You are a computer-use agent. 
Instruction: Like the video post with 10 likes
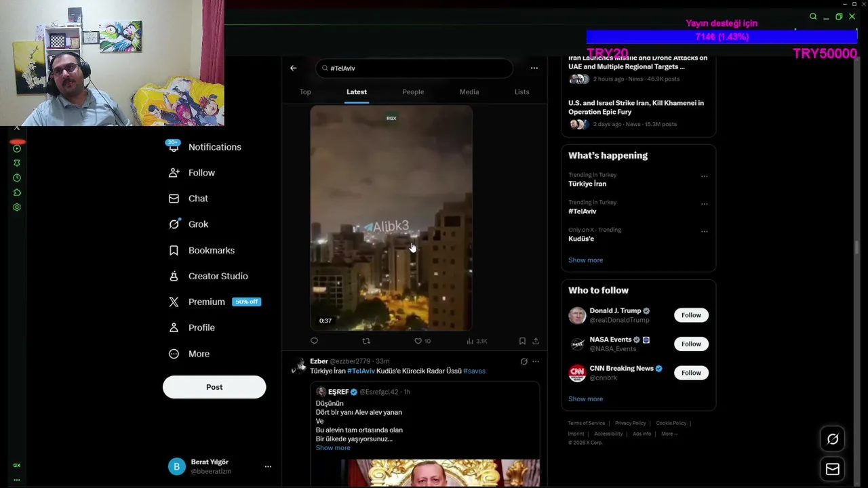(418, 341)
